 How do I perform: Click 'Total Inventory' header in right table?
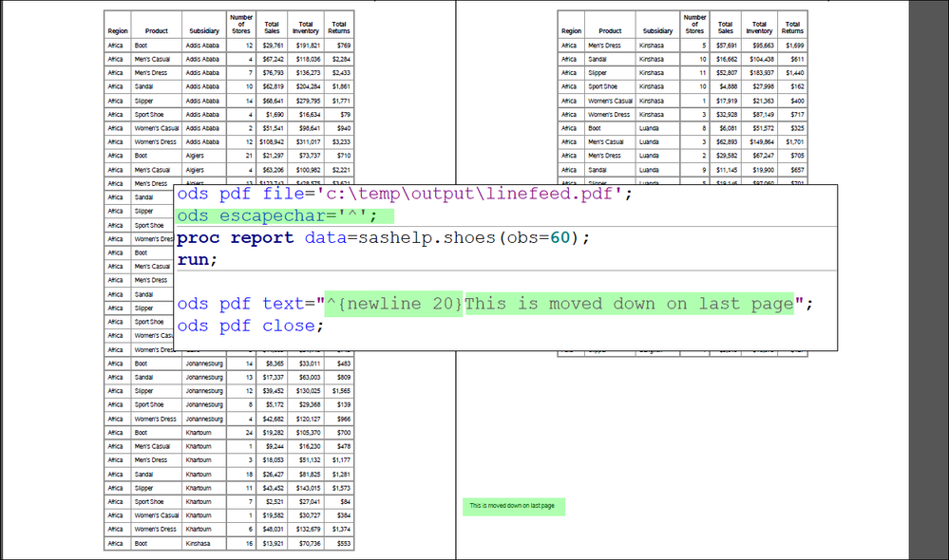[760, 28]
